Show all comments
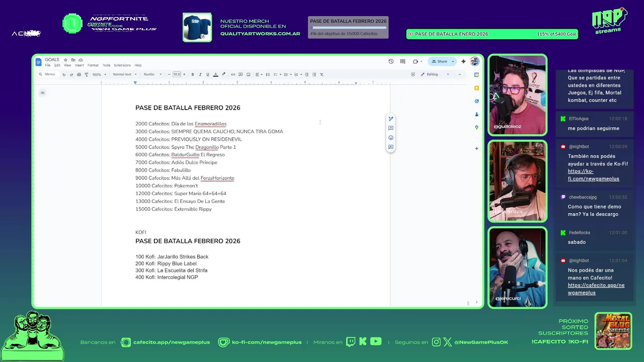 403,61
